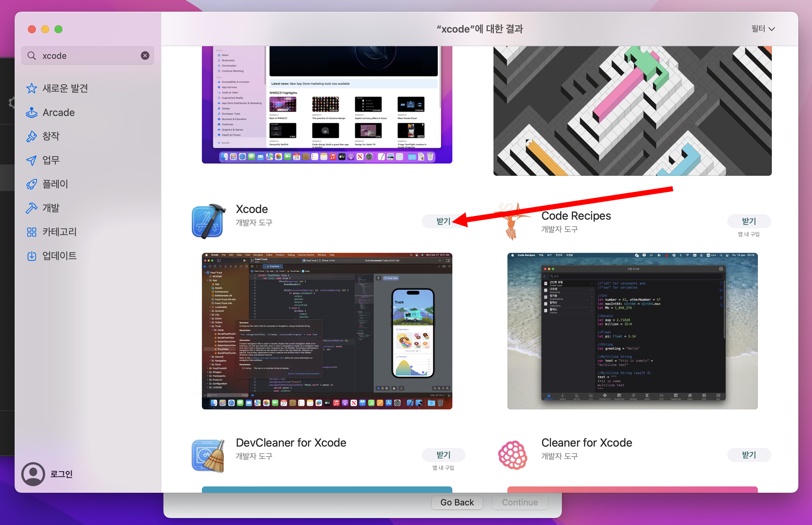Go to the Arcade section
The width and height of the screenshot is (812, 525).
coord(58,113)
